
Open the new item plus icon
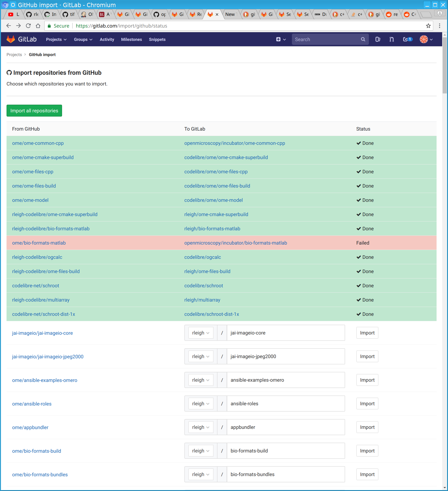click(x=281, y=39)
